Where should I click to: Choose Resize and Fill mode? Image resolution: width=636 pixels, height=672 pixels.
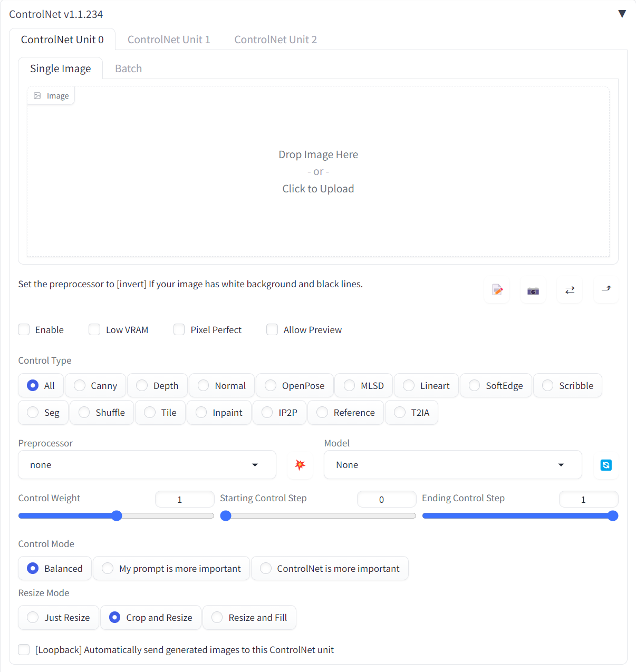[x=249, y=617]
